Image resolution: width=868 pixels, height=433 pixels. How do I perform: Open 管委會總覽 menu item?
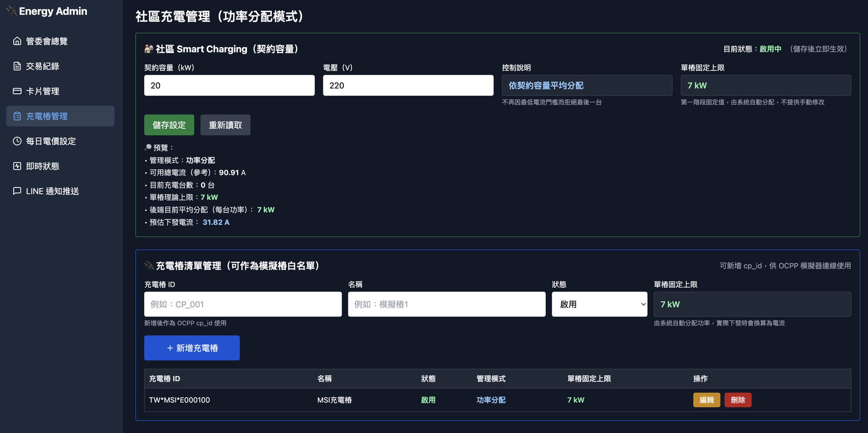[60, 41]
